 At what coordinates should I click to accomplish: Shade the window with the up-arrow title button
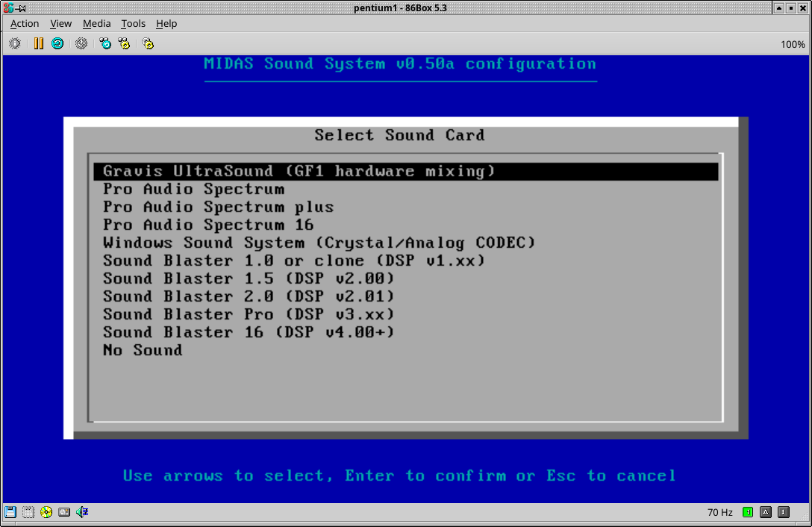pos(779,7)
